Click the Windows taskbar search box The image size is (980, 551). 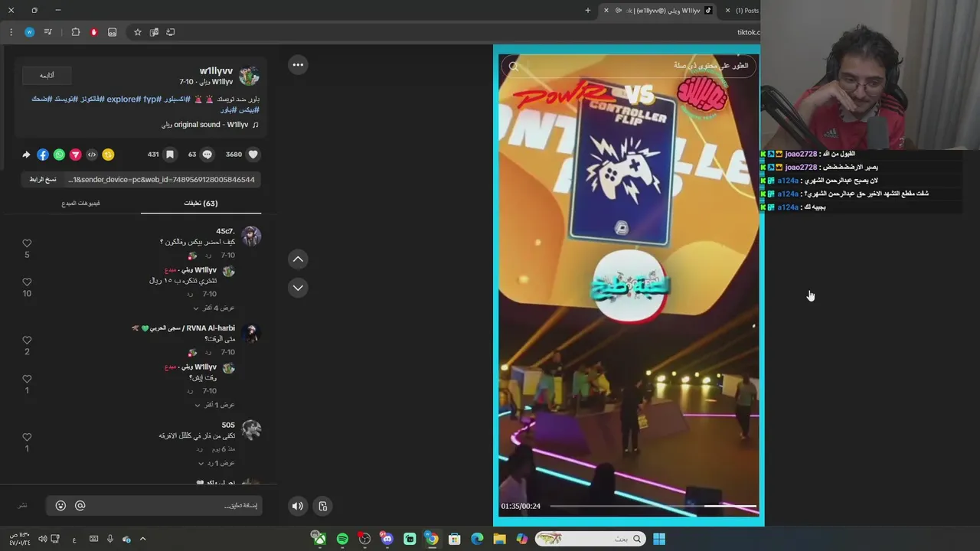click(589, 539)
